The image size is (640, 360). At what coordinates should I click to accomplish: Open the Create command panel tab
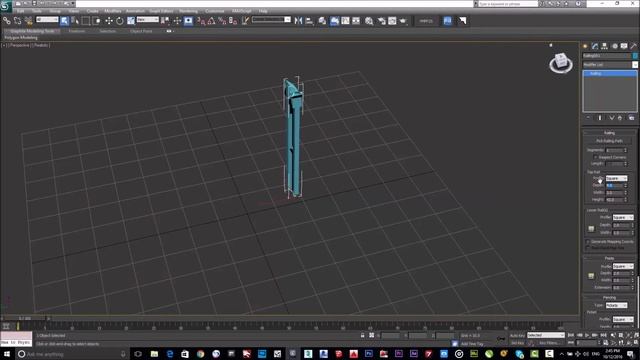click(585, 46)
